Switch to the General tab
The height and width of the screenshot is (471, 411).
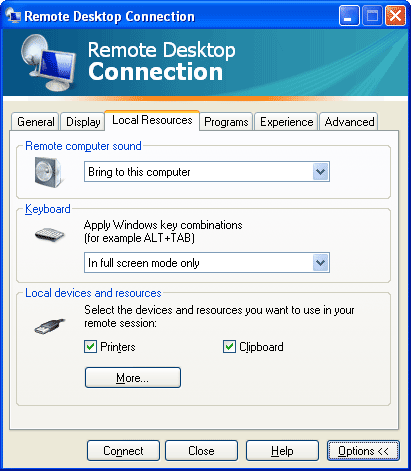[35, 122]
